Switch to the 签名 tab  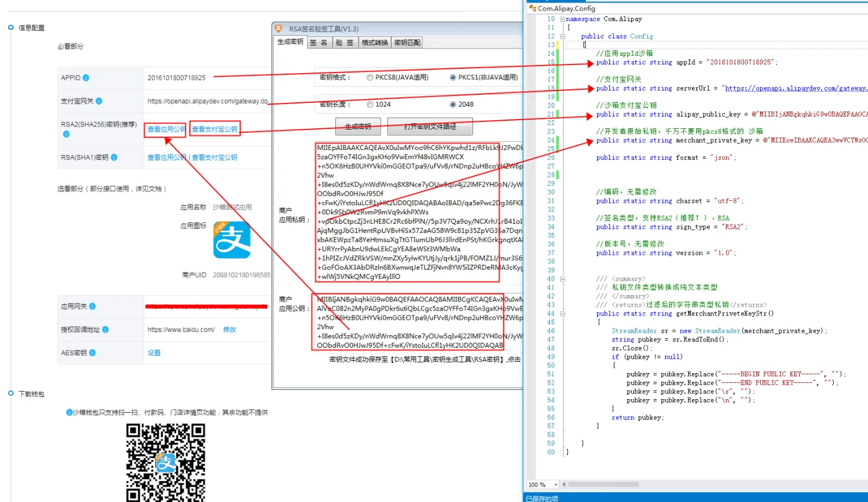tap(319, 42)
